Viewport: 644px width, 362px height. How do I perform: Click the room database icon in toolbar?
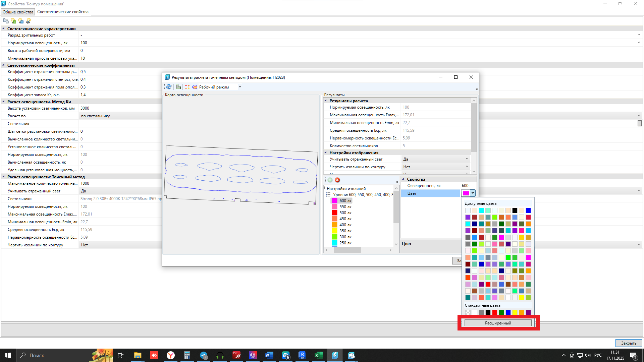point(6,21)
